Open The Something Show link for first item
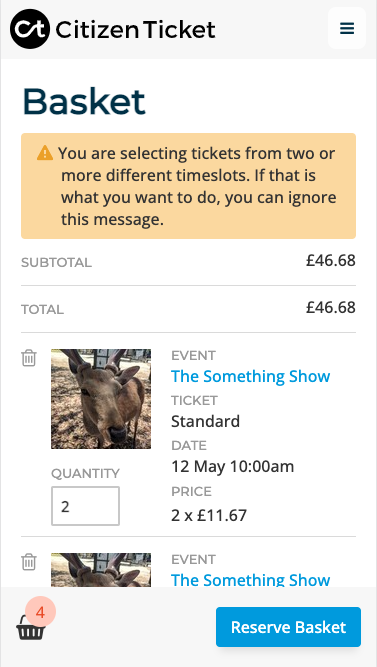 [251, 376]
